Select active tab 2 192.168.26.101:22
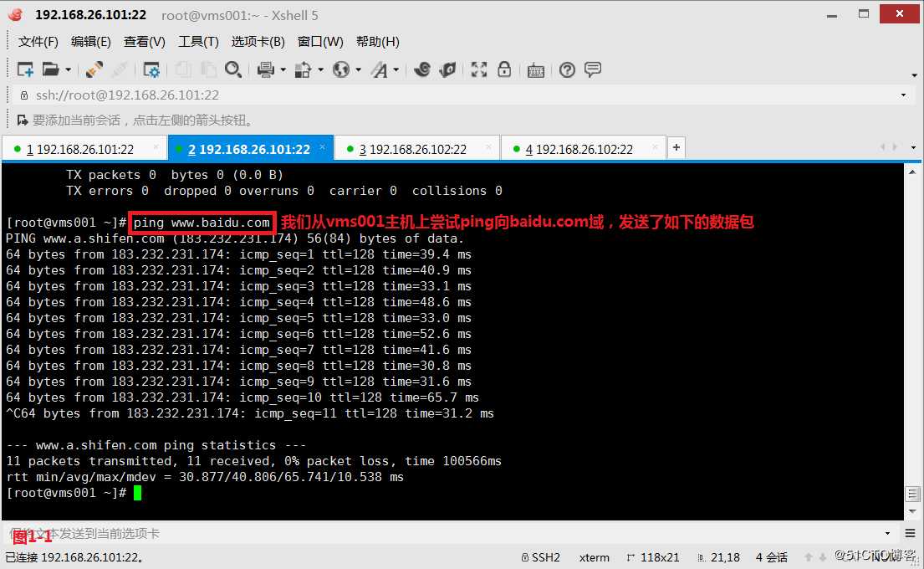Image resolution: width=924 pixels, height=569 pixels. 249,149
